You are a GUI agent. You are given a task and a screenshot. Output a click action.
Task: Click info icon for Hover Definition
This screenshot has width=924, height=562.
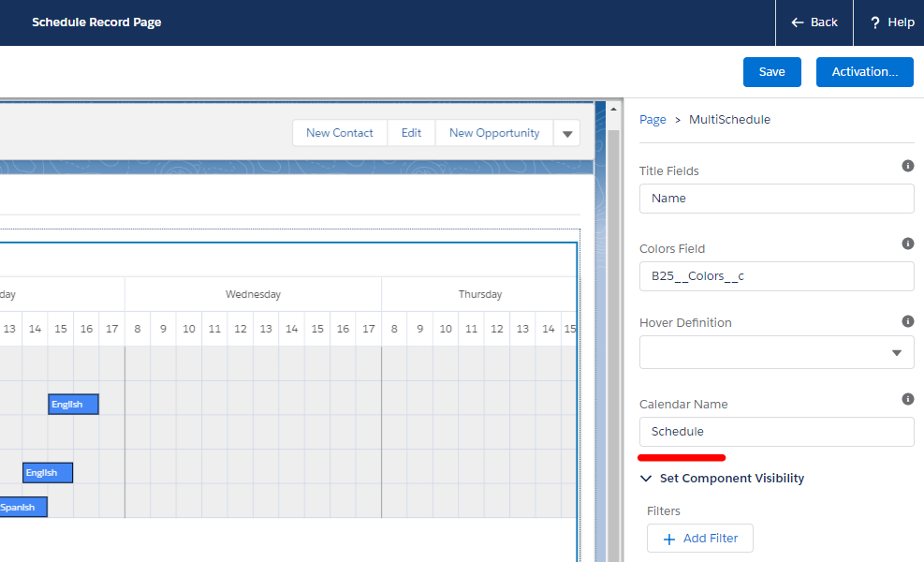click(x=907, y=321)
